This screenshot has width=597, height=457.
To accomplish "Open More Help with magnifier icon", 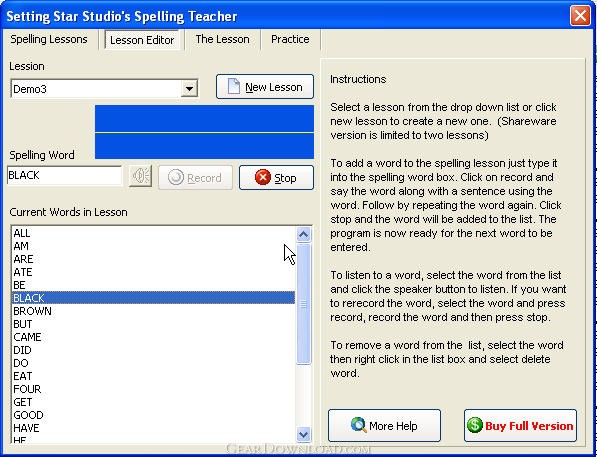I will click(384, 425).
